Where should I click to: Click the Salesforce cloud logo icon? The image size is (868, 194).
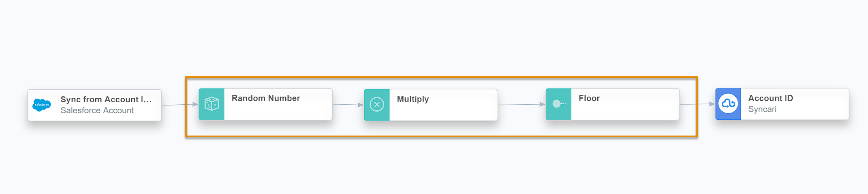pyautogui.click(x=42, y=105)
